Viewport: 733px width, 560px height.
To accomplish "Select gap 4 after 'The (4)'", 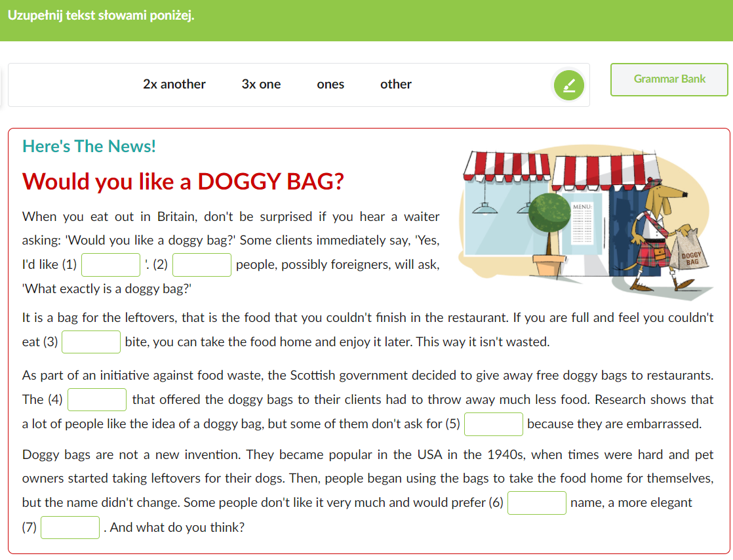I will 97,399.
